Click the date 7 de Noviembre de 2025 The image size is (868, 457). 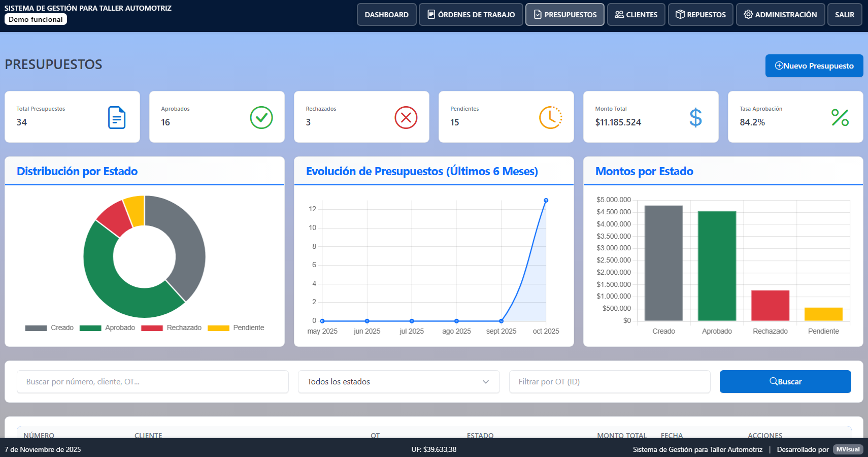(x=43, y=449)
